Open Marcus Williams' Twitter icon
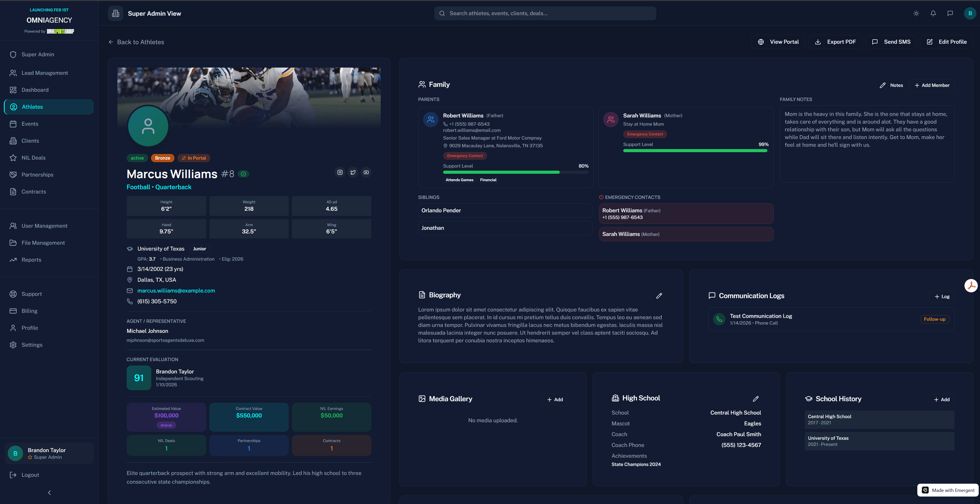Viewport: 980px width, 504px height. click(x=353, y=172)
